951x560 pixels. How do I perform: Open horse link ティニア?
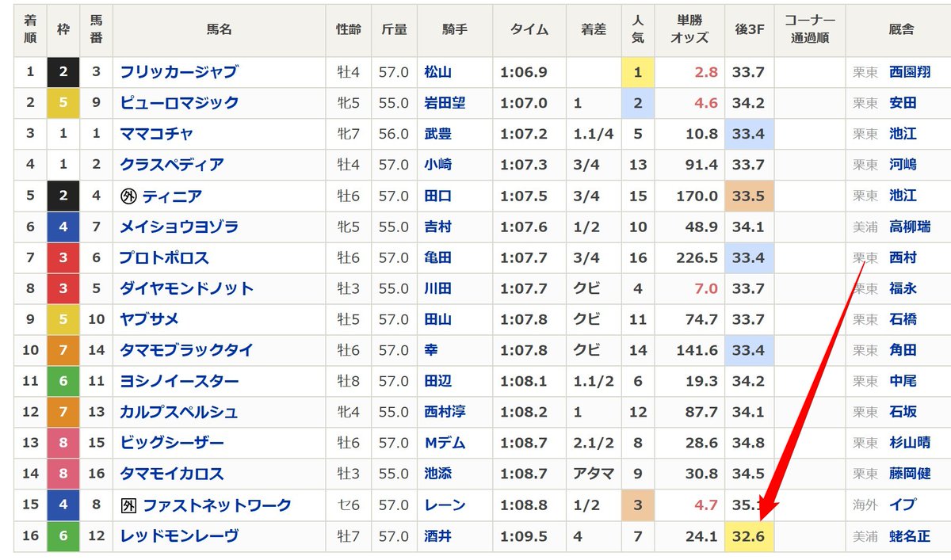pos(172,196)
